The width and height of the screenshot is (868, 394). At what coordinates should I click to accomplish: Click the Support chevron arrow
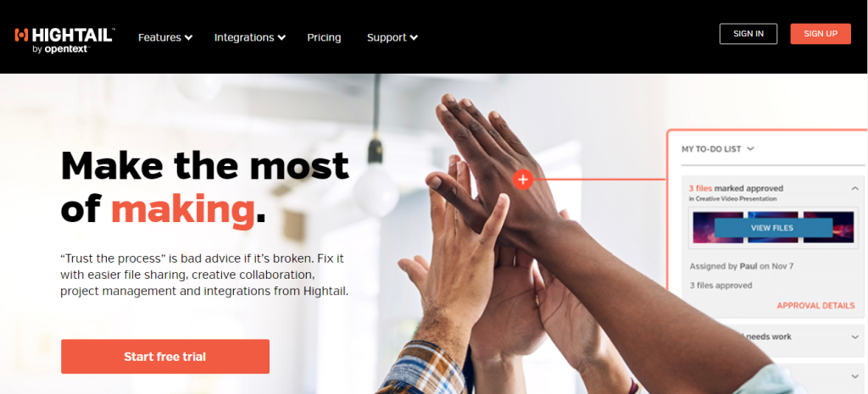(414, 37)
